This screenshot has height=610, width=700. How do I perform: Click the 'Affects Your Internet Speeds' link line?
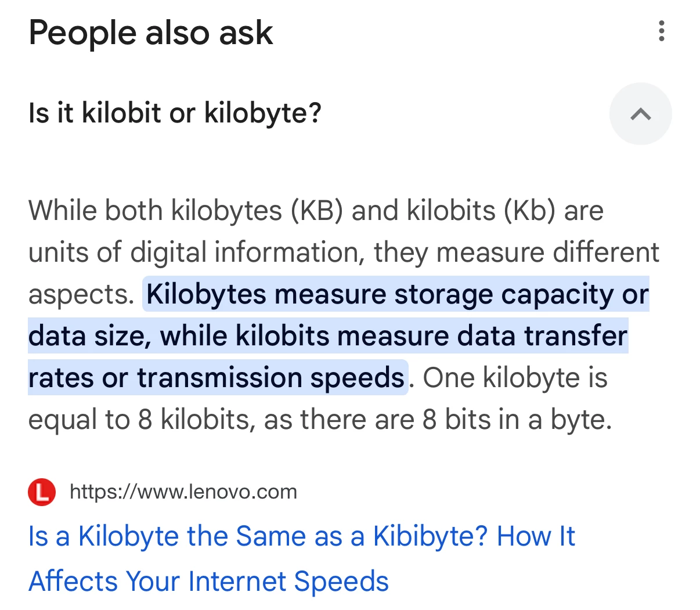[x=209, y=582]
